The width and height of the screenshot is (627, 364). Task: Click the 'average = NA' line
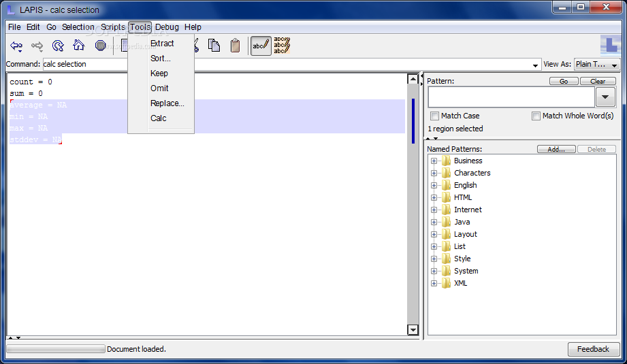pos(38,105)
